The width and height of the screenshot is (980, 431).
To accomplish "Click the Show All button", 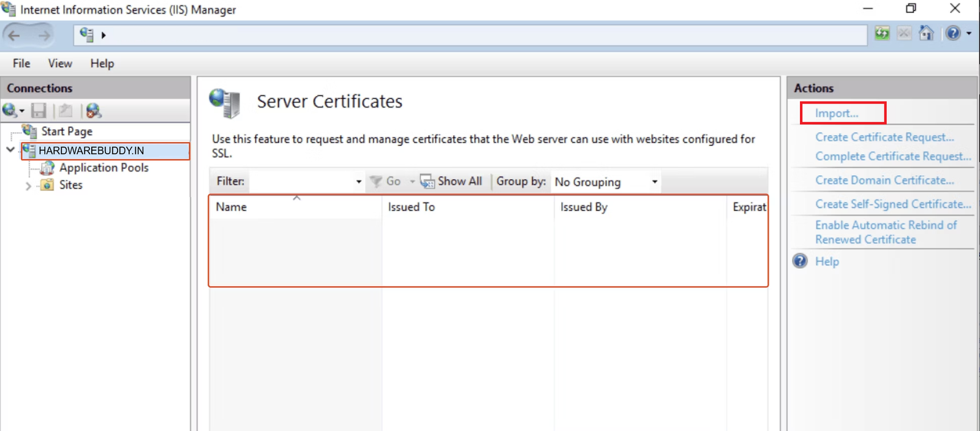I will (x=451, y=181).
